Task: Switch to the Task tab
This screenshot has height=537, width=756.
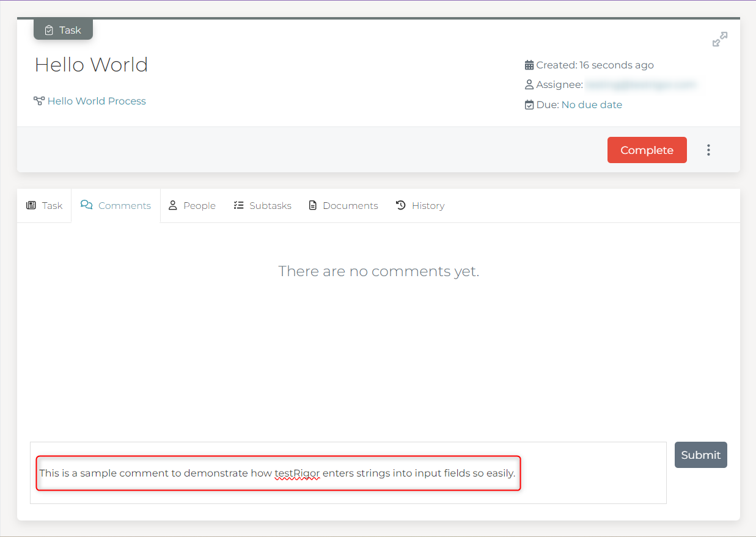Action: point(45,206)
